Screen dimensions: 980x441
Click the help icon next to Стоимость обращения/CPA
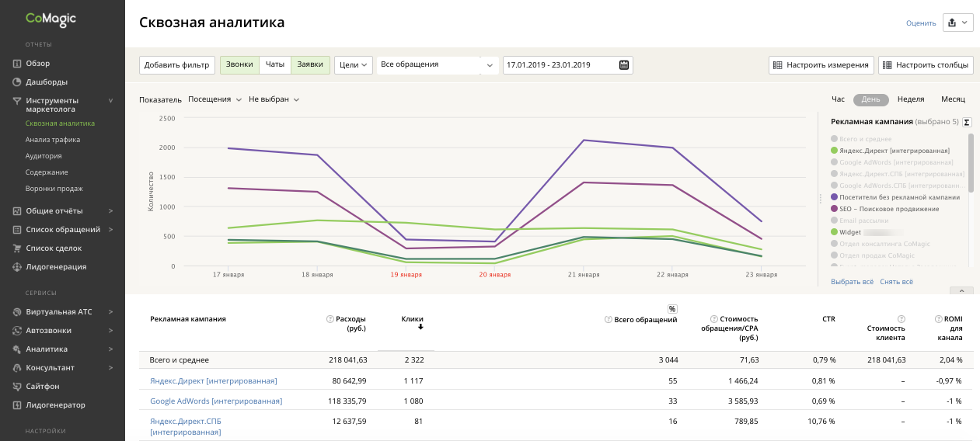point(714,319)
